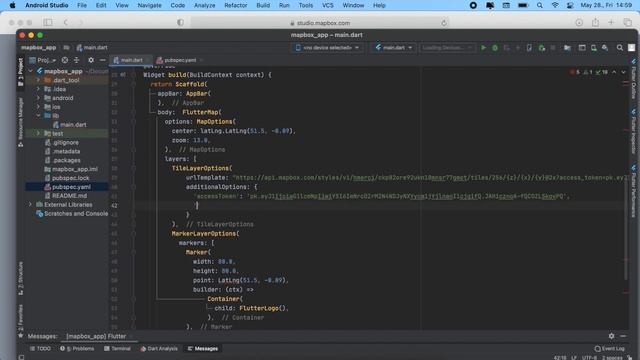640x360 pixels.
Task: Open macOS Control Center icon
Action: (570, 5)
